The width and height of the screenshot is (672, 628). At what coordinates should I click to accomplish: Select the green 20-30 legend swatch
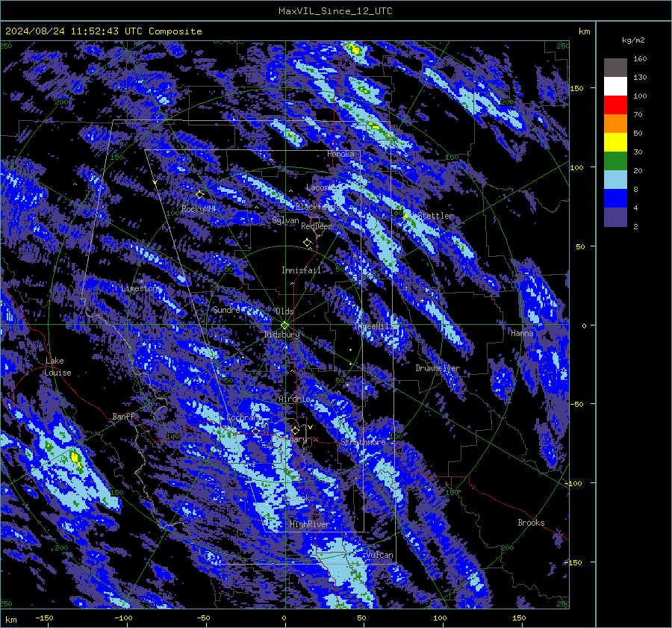(x=615, y=161)
